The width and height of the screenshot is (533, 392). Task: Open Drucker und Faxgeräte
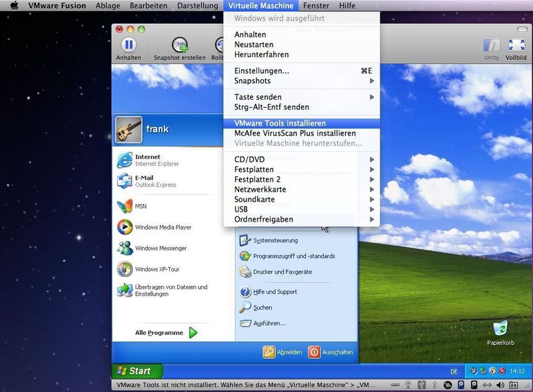[275, 272]
